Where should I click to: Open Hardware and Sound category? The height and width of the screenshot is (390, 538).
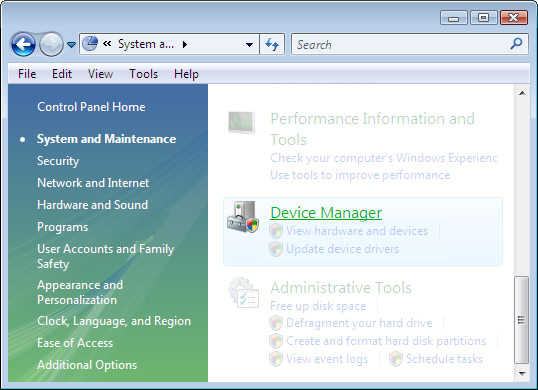[93, 205]
